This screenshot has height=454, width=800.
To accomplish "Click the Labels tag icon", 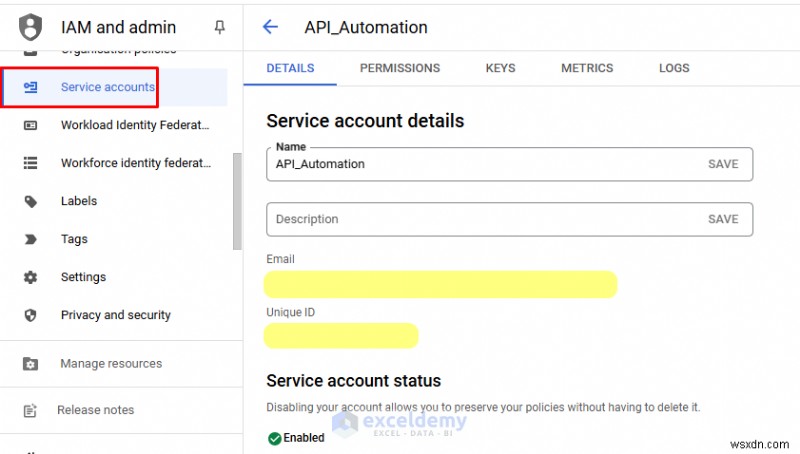I will (x=31, y=201).
